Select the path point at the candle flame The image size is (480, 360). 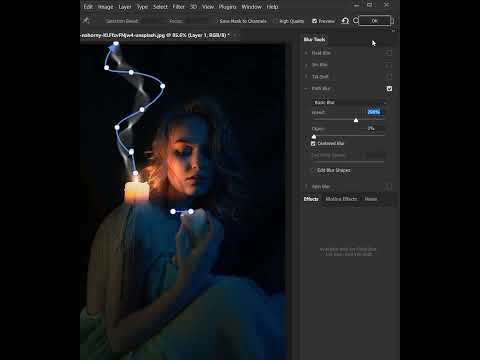(135, 173)
